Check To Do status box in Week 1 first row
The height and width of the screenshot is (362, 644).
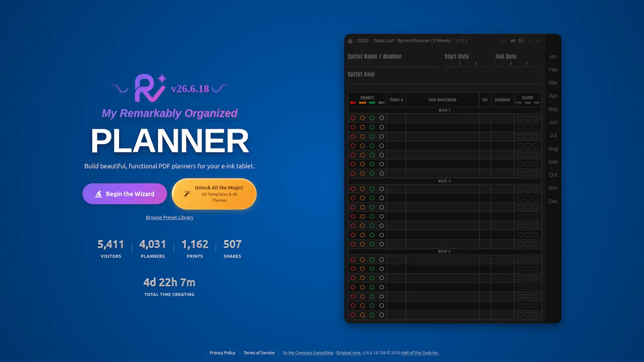point(520,118)
